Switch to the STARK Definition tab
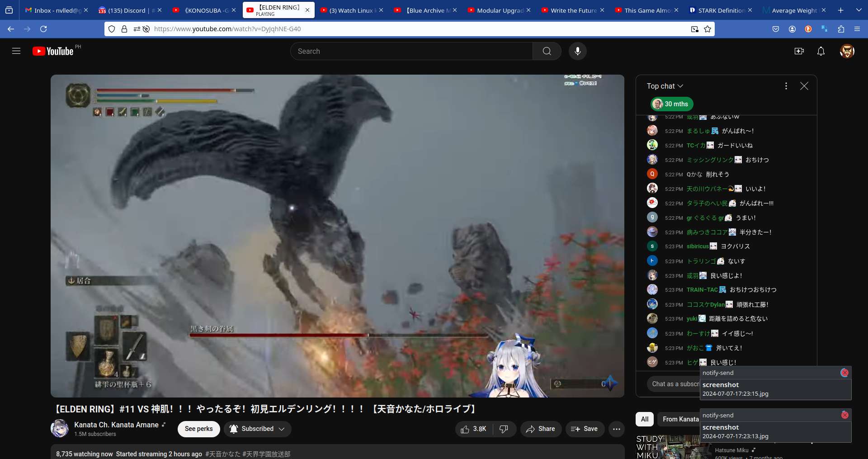Viewport: 868px width, 459px height. (x=721, y=10)
